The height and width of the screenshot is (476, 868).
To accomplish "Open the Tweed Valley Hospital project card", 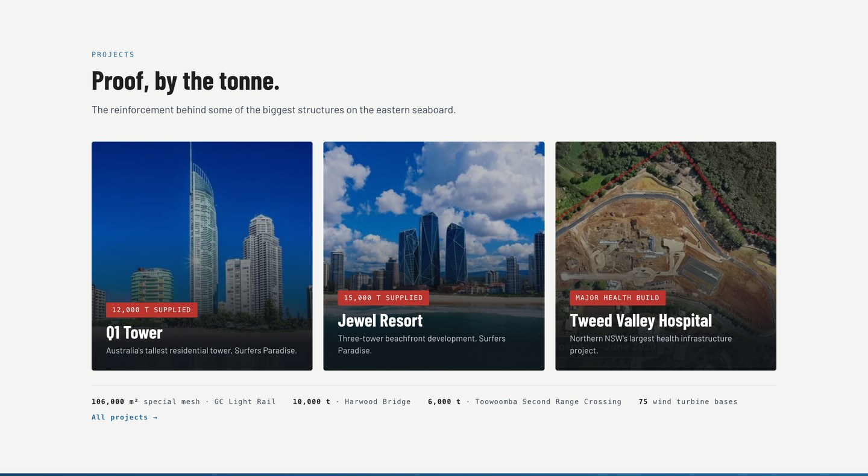I will click(665, 256).
